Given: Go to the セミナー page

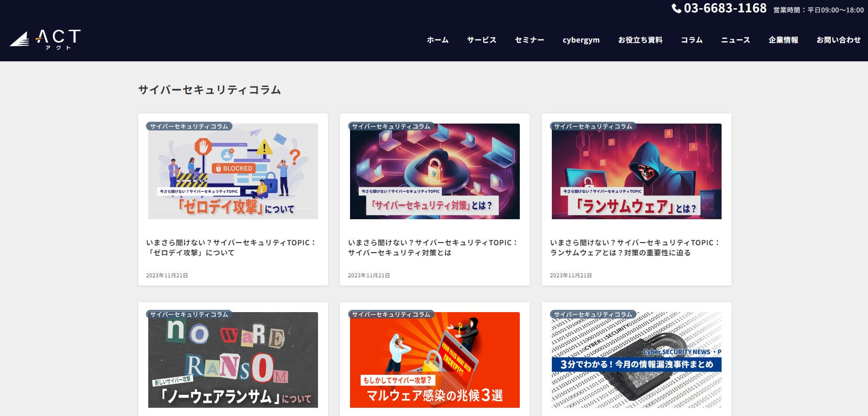Looking at the screenshot, I should 529,40.
